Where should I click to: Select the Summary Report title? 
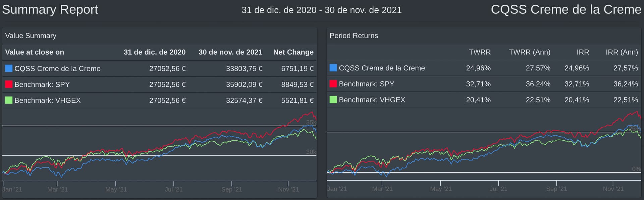pyautogui.click(x=50, y=9)
